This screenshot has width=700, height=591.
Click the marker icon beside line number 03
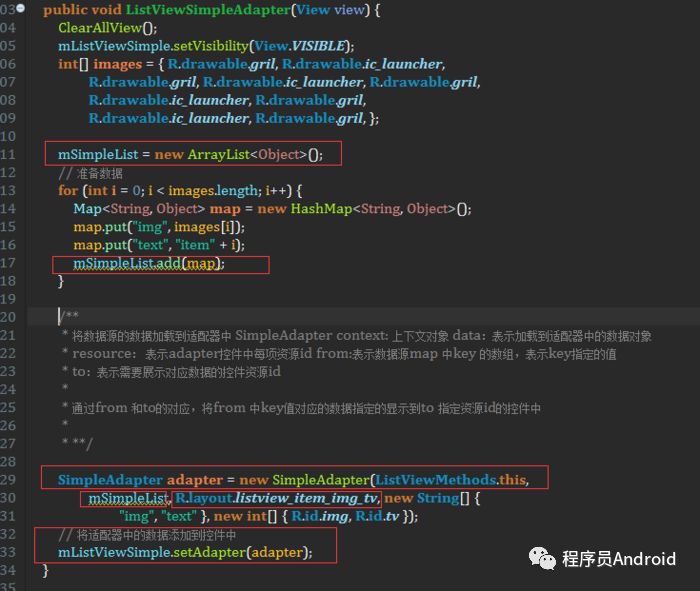[21, 8]
